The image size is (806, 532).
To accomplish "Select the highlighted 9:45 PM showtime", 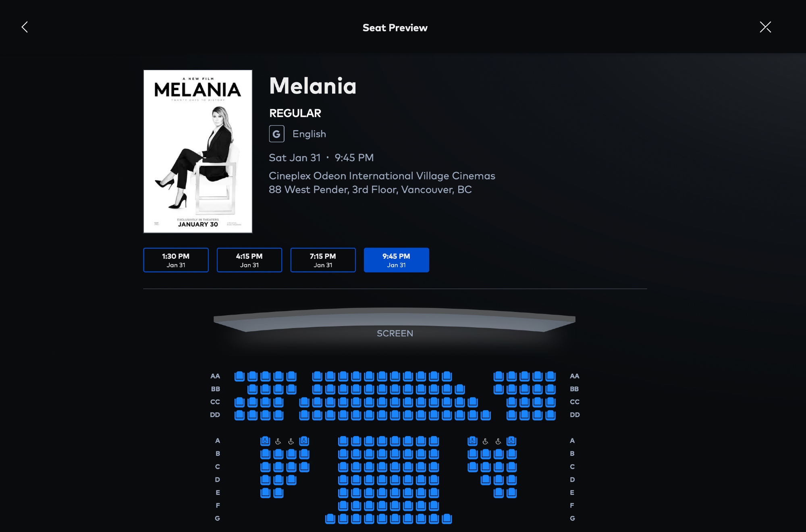I will tap(396, 260).
